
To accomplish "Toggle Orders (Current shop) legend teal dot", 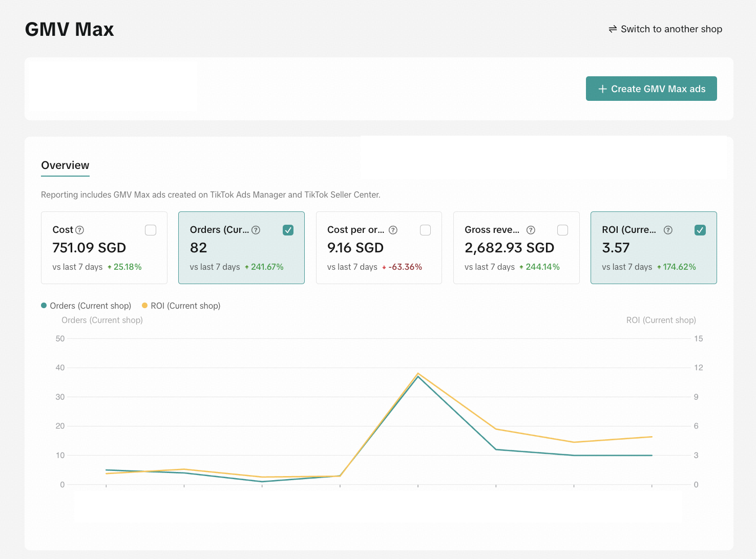I will click(44, 306).
